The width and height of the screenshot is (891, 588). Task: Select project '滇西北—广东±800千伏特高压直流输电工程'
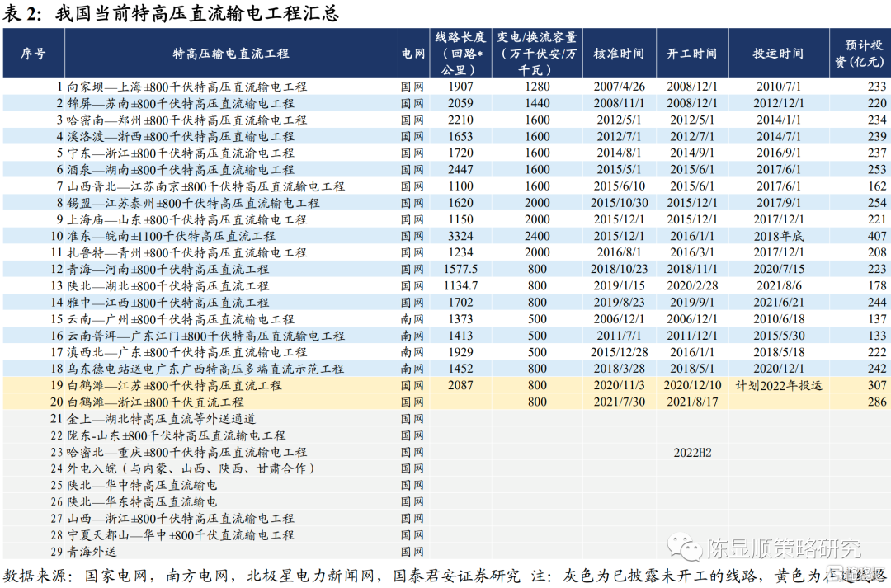187,352
